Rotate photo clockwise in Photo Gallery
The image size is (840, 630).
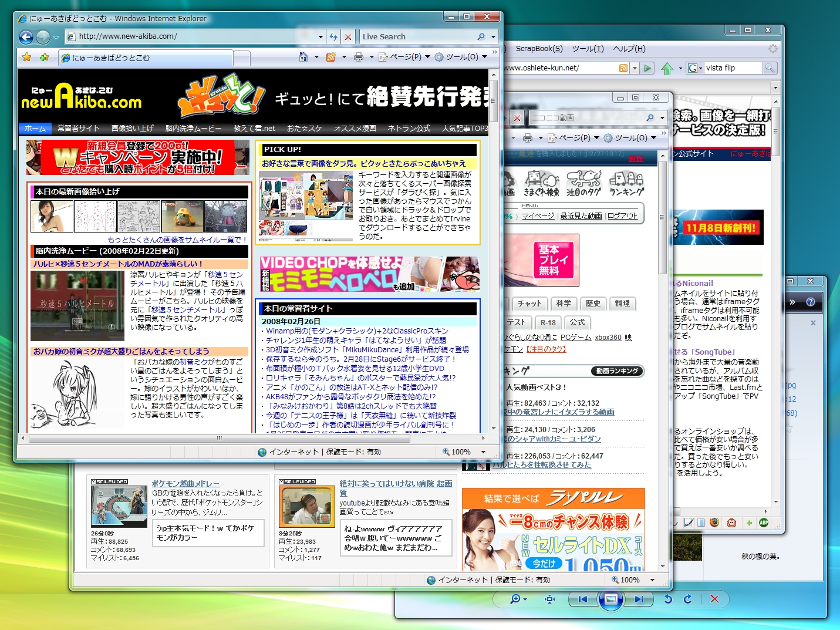(x=688, y=599)
